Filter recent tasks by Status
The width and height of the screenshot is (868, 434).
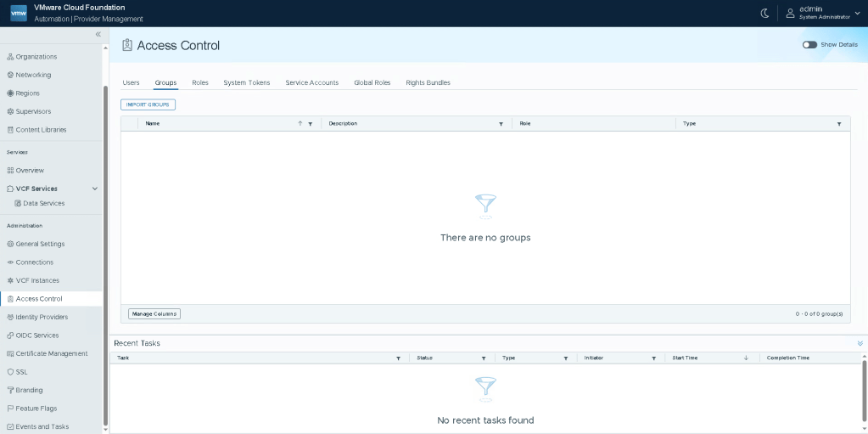(484, 358)
